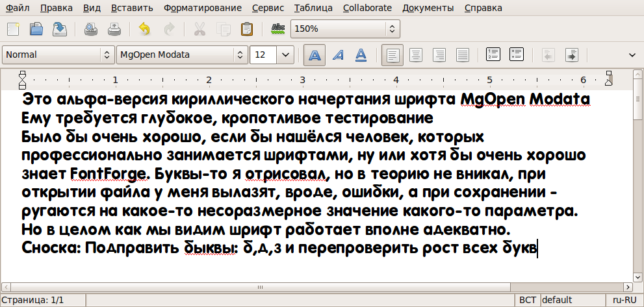Screen dimensions: 644x307
Task: Click the horizontal scrollbar thumb
Action: click(260, 288)
